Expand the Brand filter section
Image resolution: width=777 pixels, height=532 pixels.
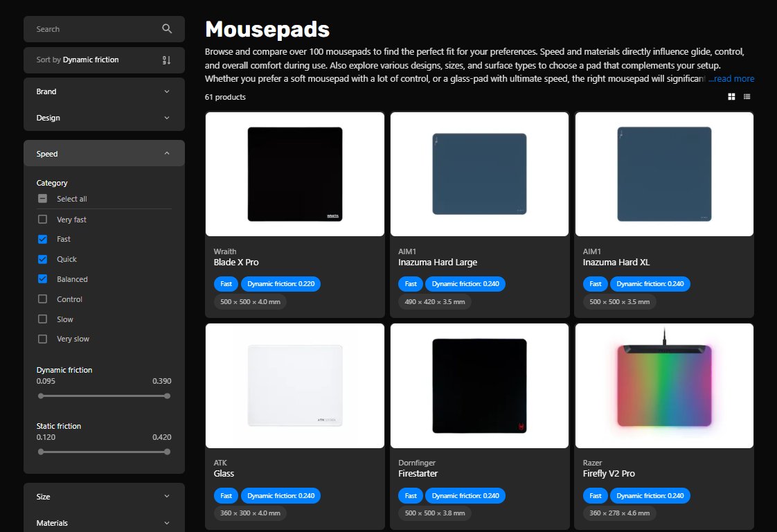(x=103, y=91)
